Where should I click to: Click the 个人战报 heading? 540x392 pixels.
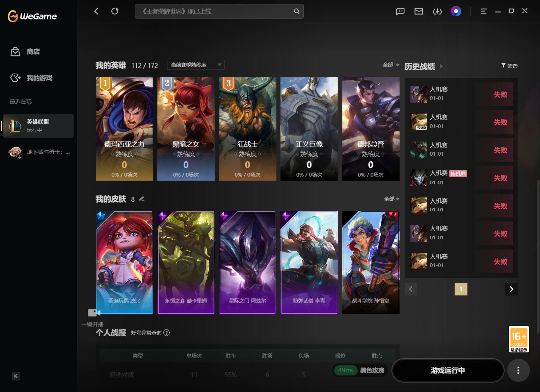[x=111, y=333]
